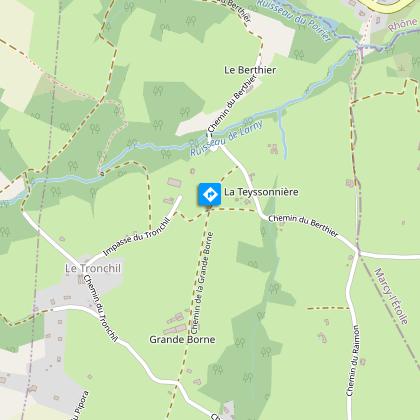Click the Ruisseau de Larny stream label
420x420 pixels.
226,139
